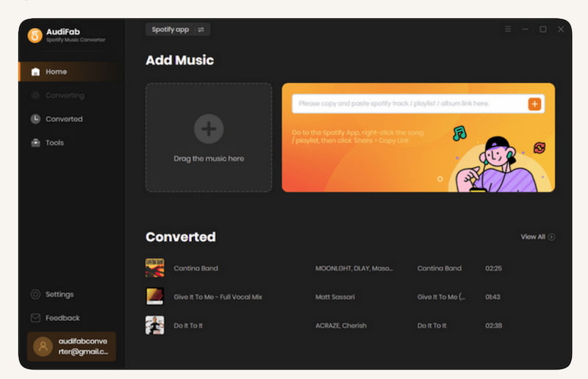Click the Home house icon
Image resolution: width=588 pixels, height=379 pixels.
[35, 71]
